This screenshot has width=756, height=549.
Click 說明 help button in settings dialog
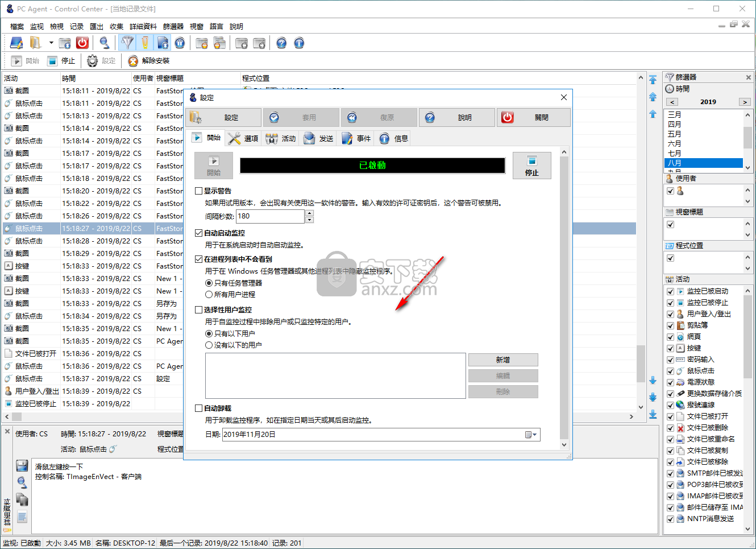click(x=457, y=118)
